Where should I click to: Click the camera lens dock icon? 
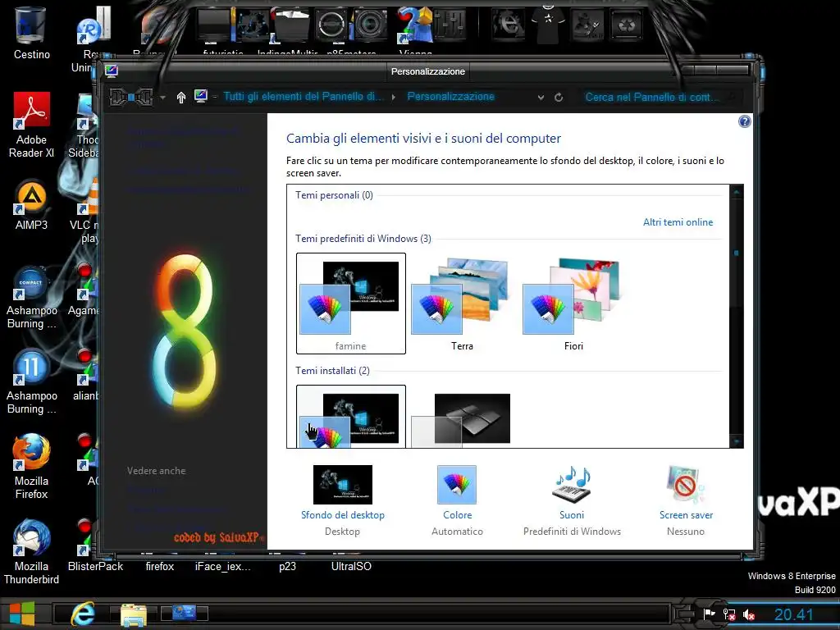[370, 24]
